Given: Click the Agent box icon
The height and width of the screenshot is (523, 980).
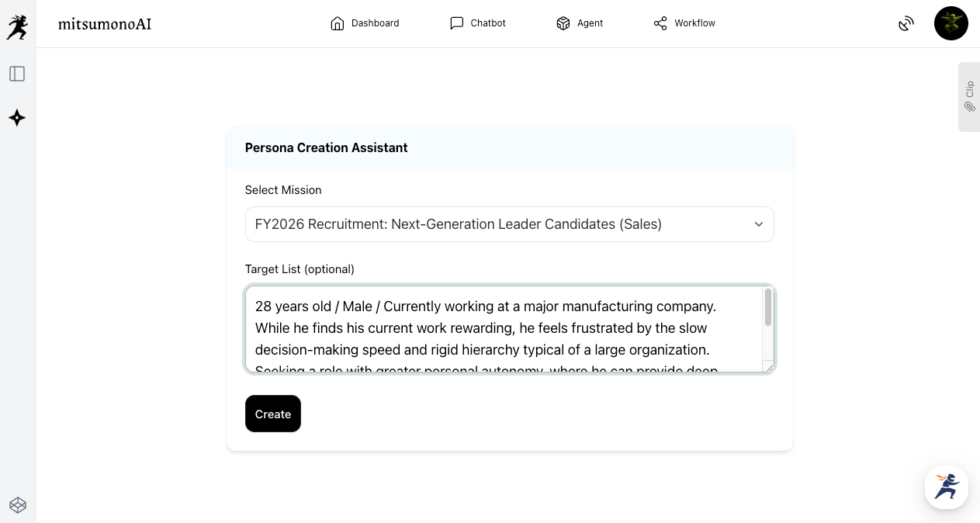Looking at the screenshot, I should [563, 23].
